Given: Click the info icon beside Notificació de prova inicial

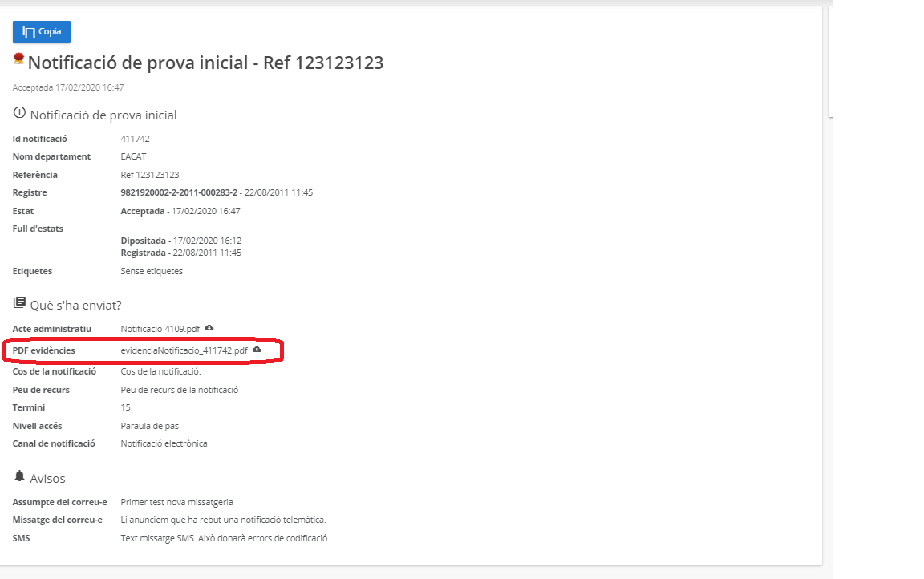Looking at the screenshot, I should point(19,112).
